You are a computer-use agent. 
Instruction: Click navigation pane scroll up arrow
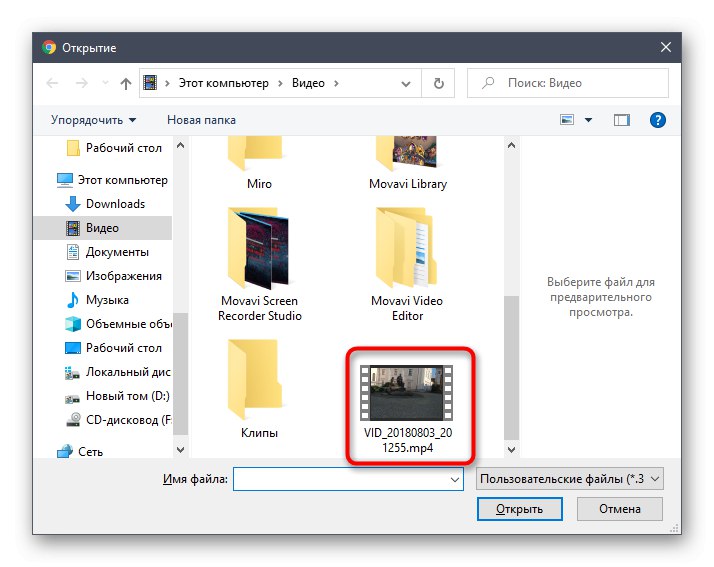180,145
